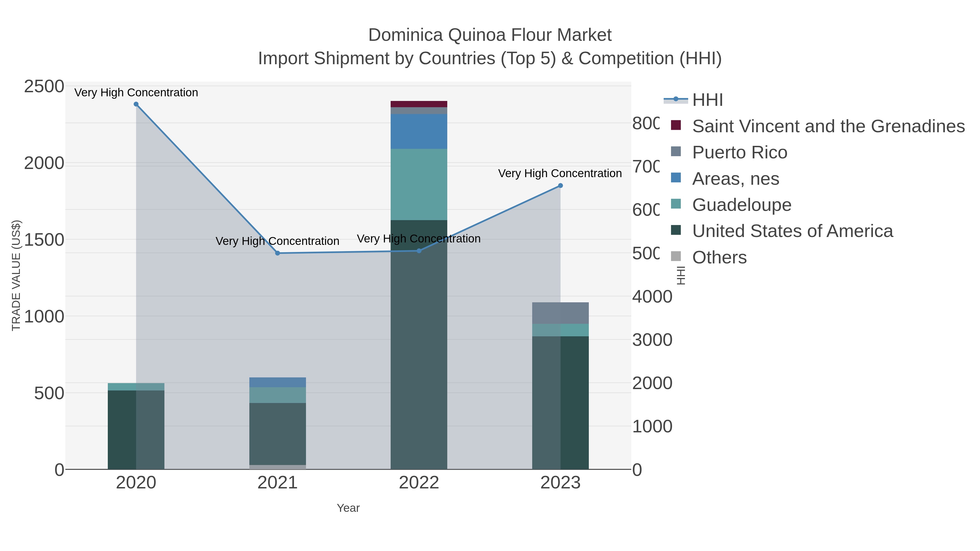Select the 2020 HHI data point
Screen dimensions: 980x551
pyautogui.click(x=136, y=104)
